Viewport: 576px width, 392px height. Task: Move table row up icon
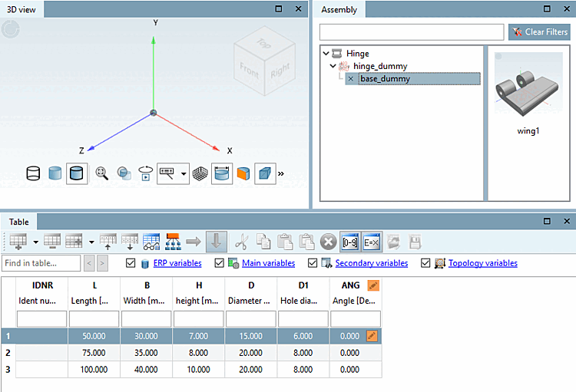click(x=108, y=242)
